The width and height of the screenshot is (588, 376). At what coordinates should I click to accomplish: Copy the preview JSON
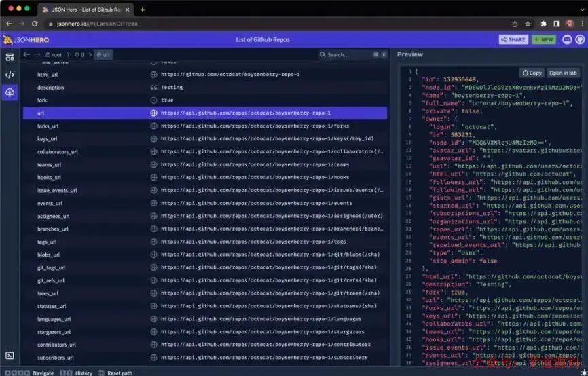532,73
